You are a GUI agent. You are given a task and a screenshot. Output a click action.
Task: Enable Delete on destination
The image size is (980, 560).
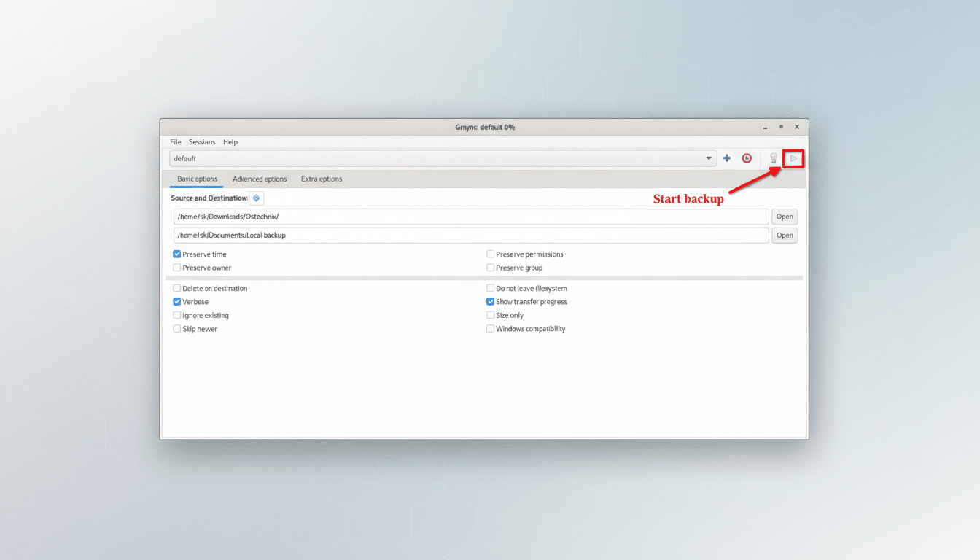176,288
